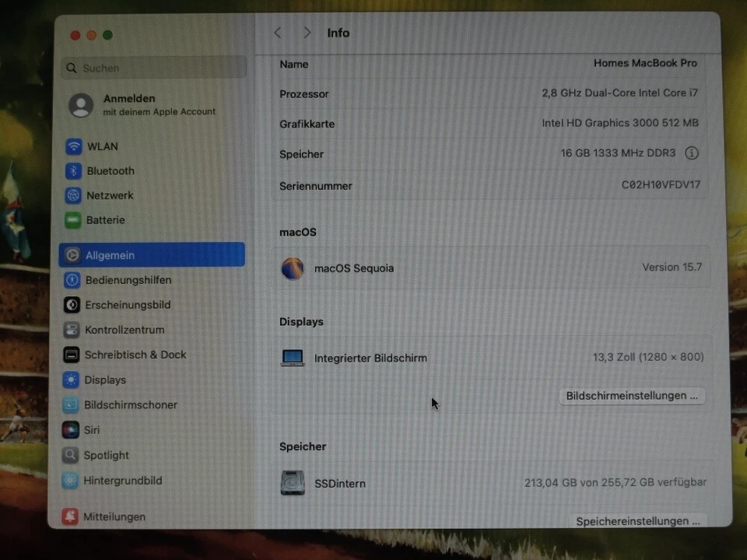Go back with the left chevron

coord(278,33)
